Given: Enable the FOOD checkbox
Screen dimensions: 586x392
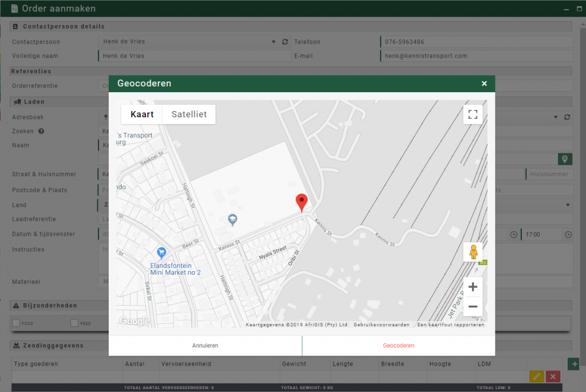Looking at the screenshot, I should pyautogui.click(x=16, y=323).
